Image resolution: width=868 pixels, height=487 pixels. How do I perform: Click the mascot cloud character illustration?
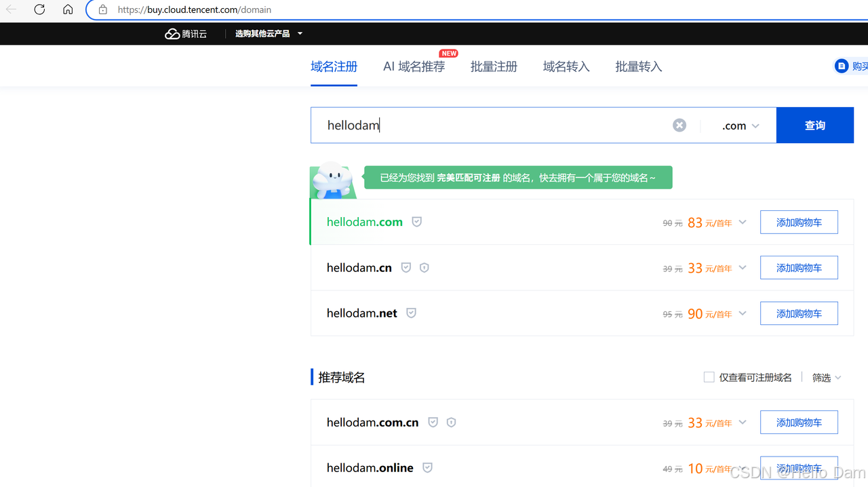[x=332, y=180]
